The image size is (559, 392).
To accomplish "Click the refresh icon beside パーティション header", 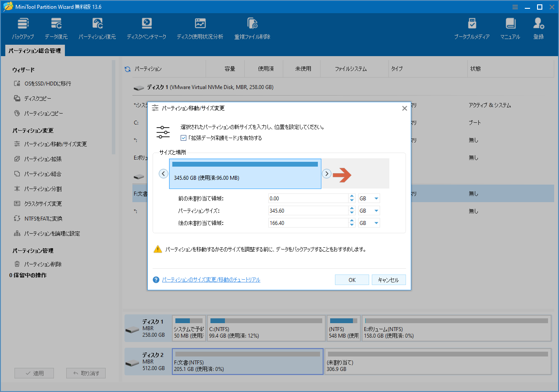I will (128, 68).
